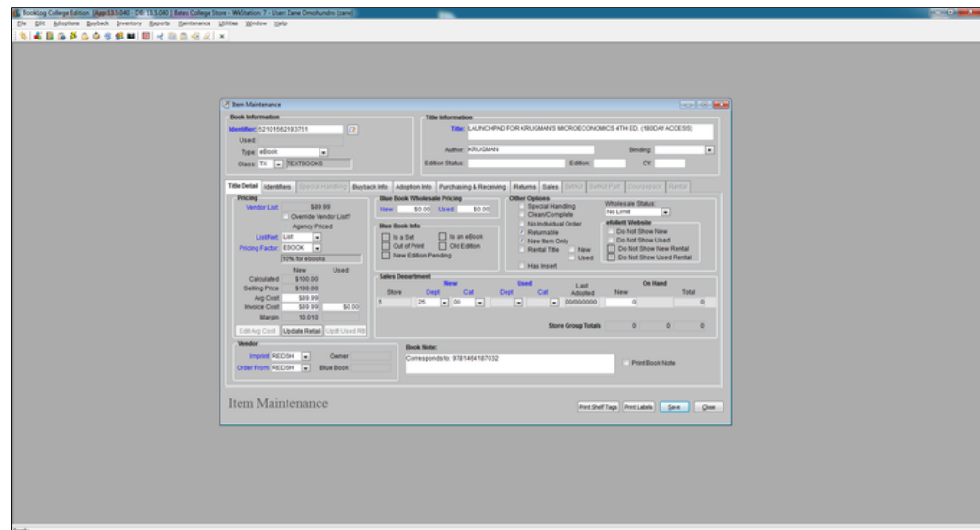Enable the Clean/Complete option

[521, 215]
